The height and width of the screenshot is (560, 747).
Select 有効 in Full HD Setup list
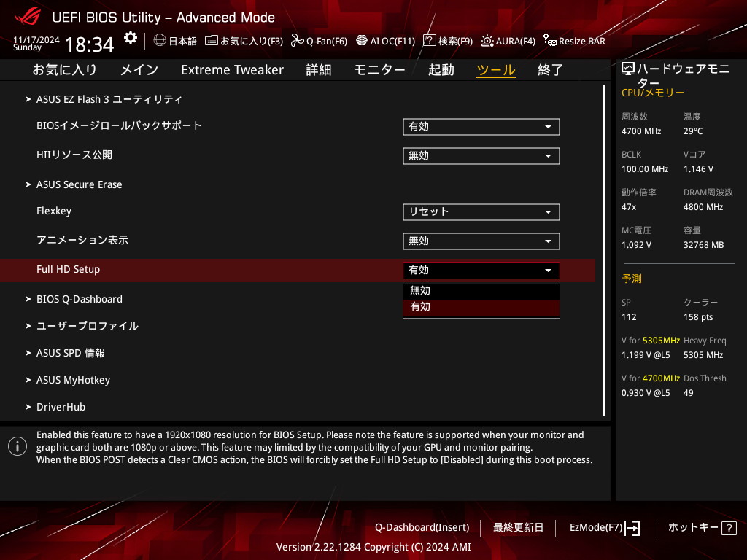tap(481, 308)
